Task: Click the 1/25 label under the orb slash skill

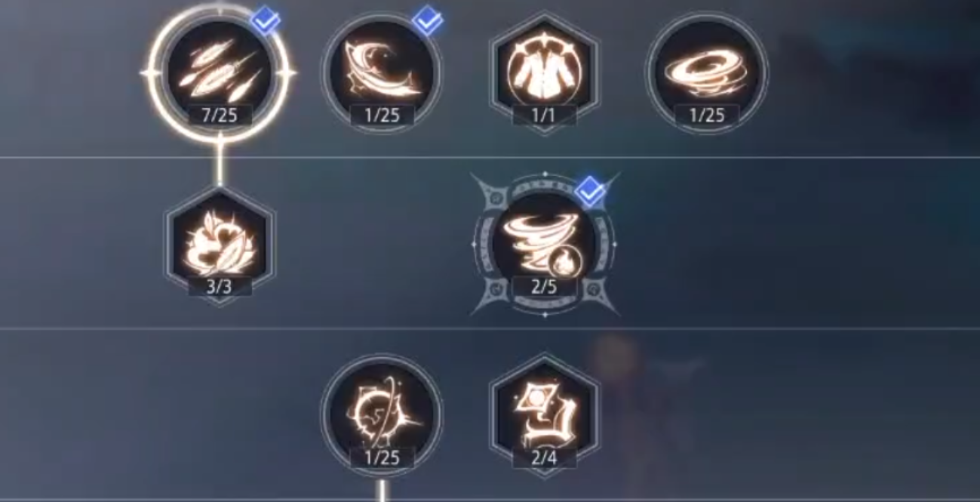Action: 382,457
